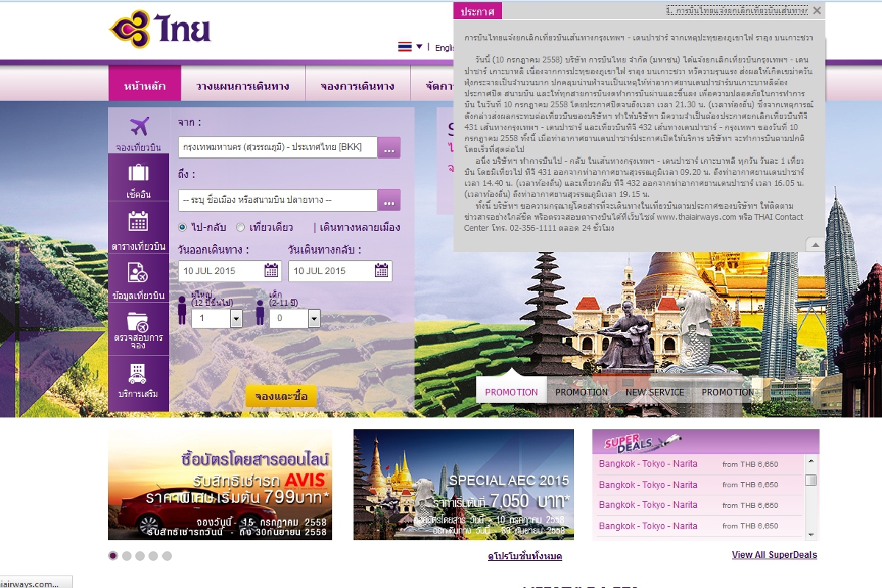Image resolution: width=882 pixels, height=588 pixels.
Task: Expand the adult passenger count dropdown
Action: [236, 318]
